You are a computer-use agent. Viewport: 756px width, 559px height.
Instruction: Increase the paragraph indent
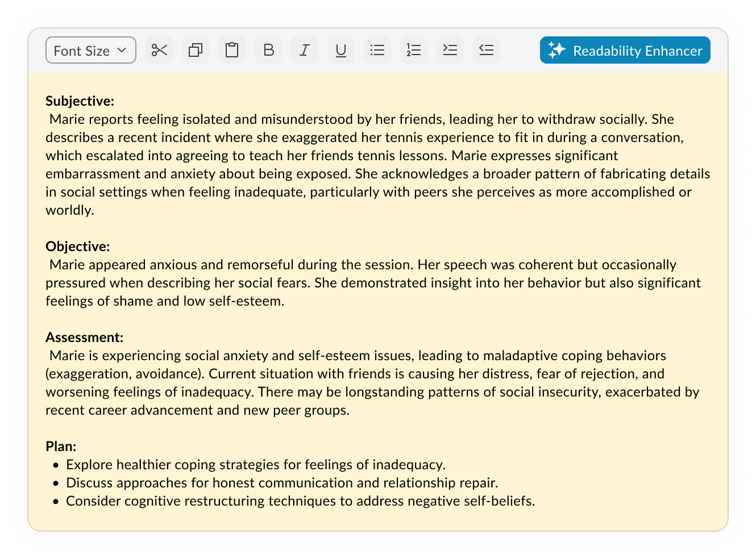(x=450, y=51)
